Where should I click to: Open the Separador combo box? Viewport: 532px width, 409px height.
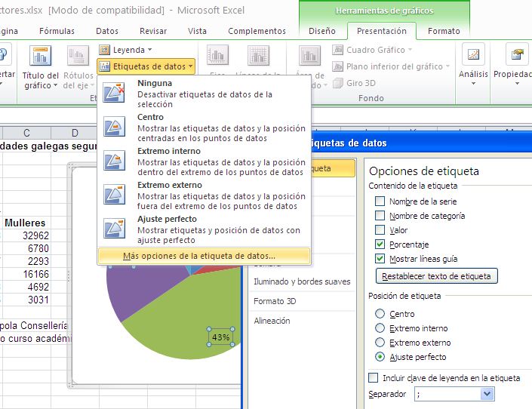[487, 394]
